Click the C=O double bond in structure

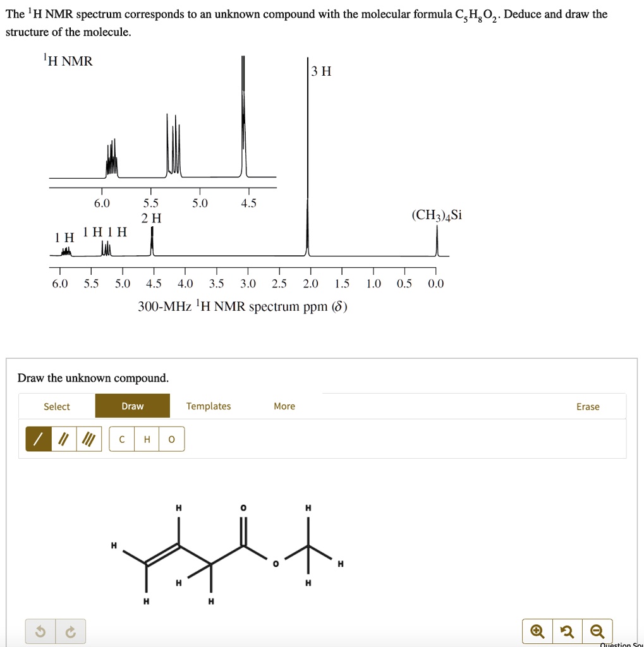point(244,529)
